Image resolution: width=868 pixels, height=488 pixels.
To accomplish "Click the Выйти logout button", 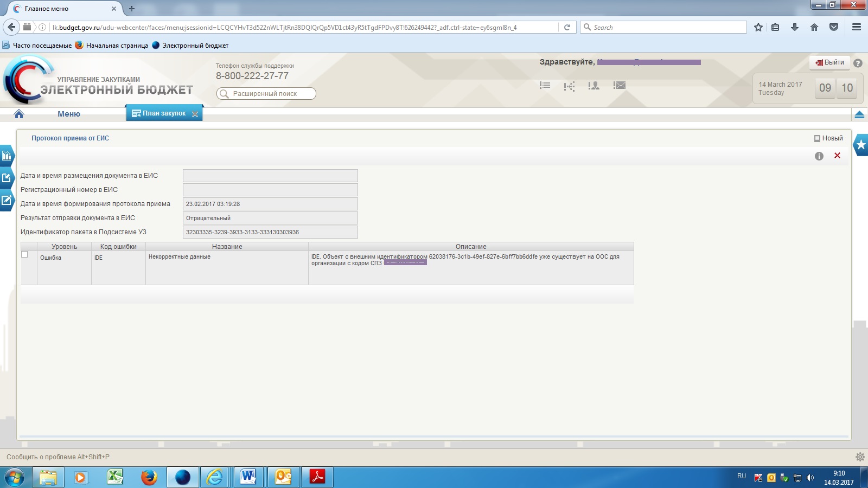I will tap(830, 62).
